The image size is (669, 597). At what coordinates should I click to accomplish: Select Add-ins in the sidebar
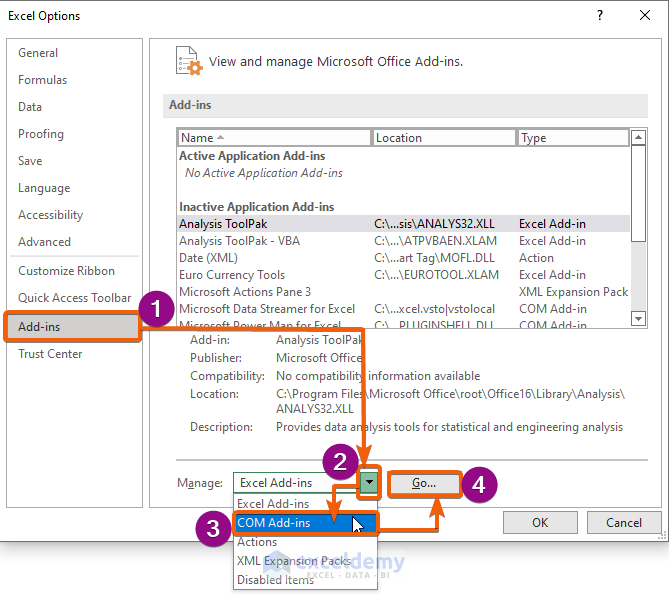73,327
